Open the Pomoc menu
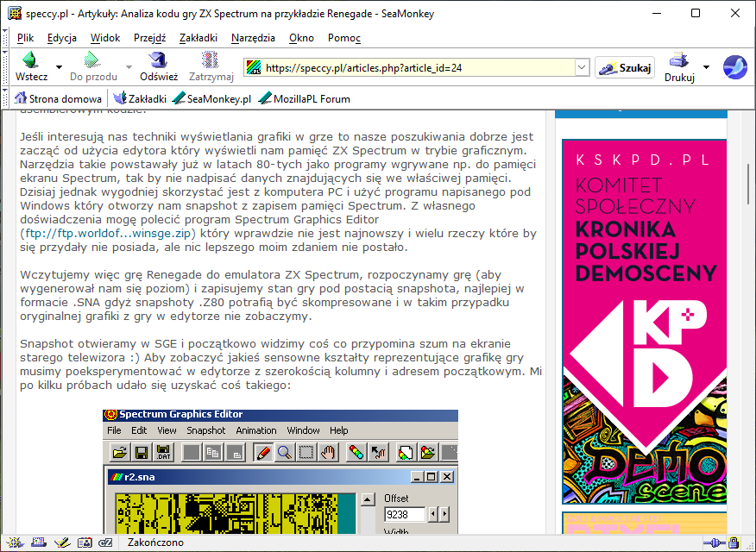Screen dimensions: 756x552 pyautogui.click(x=344, y=38)
